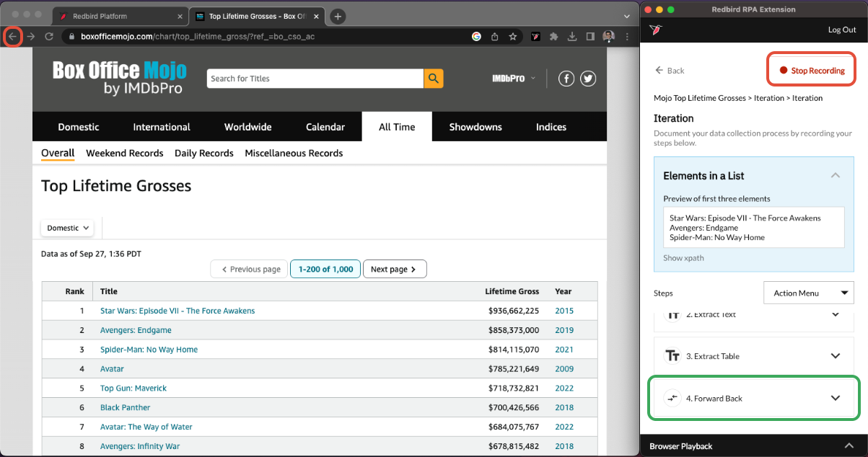Open the Redbird extension icon in Chrome toolbar
Screen dimensions: 868x457
[x=536, y=36]
